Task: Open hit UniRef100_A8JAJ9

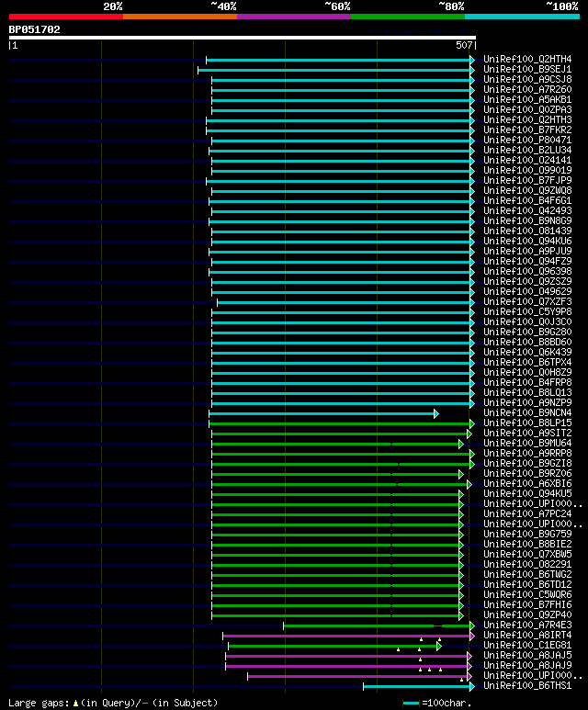Action: coord(527,666)
